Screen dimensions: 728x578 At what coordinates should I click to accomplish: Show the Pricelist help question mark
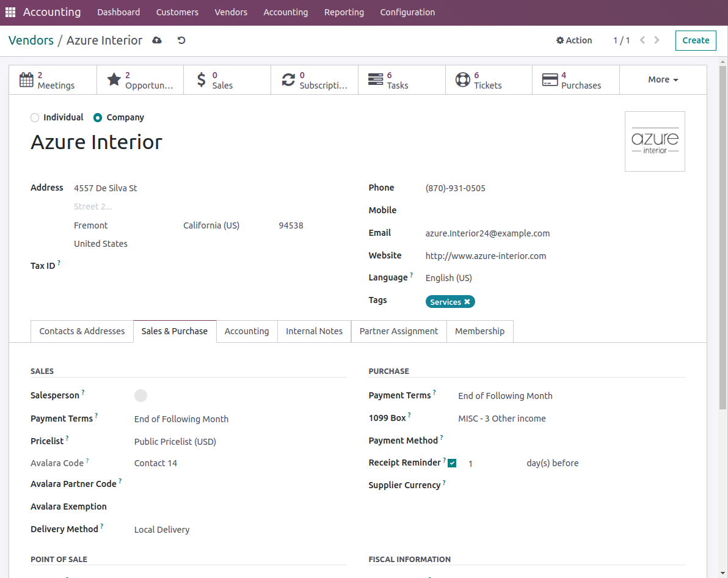coord(67,437)
